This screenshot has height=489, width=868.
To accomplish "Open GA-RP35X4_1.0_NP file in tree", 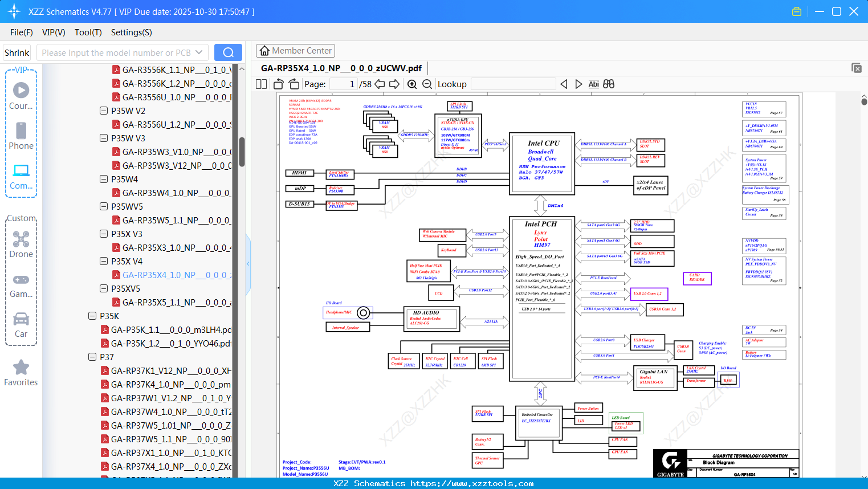I will (172, 275).
